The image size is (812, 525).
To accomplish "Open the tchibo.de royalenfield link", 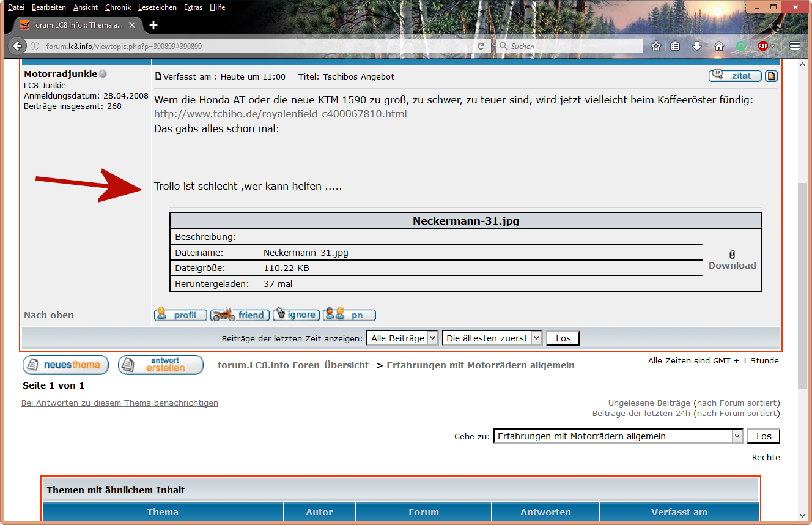I will tap(280, 114).
